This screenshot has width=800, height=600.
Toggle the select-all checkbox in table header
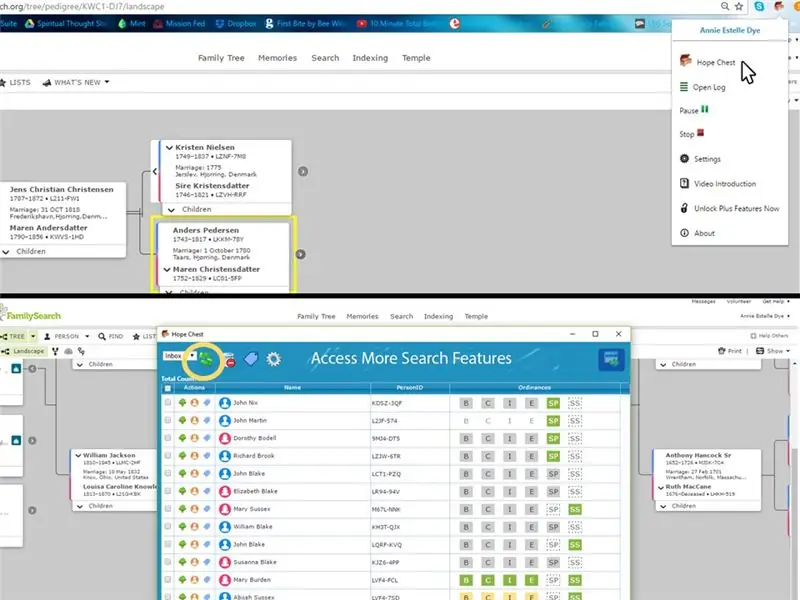tap(168, 388)
